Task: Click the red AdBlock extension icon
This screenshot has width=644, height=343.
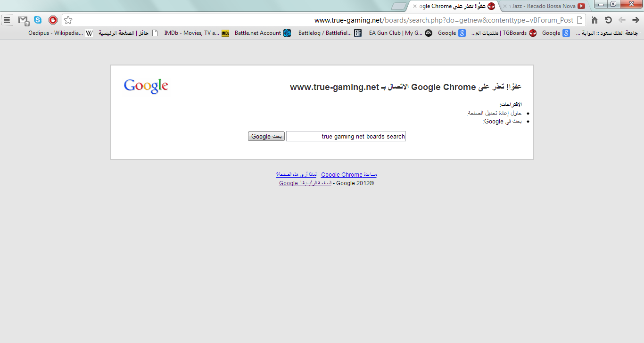Action: pos(53,20)
